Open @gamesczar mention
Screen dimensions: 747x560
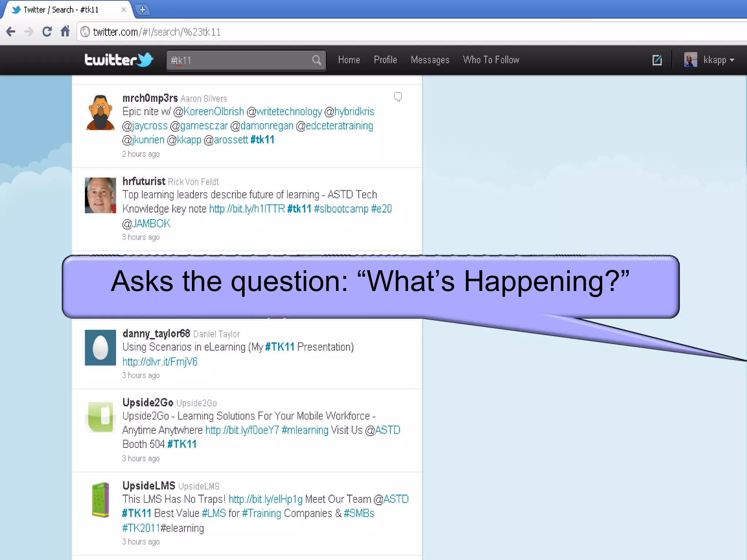pyautogui.click(x=199, y=126)
